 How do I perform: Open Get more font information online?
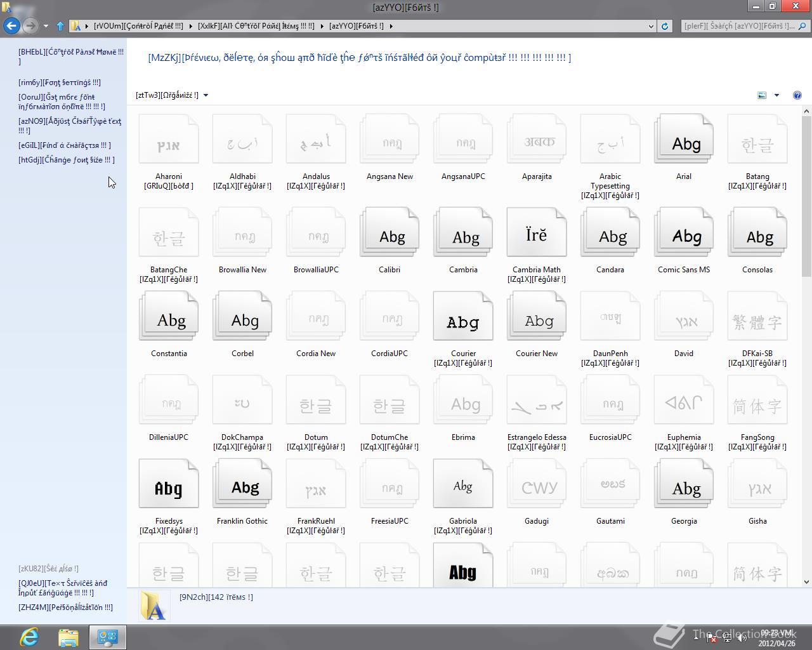click(x=62, y=102)
